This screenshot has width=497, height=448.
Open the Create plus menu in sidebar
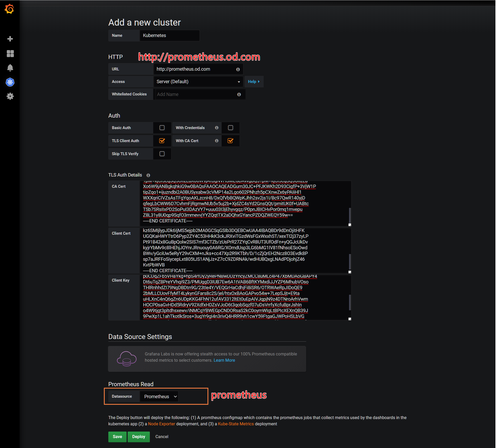point(10,39)
